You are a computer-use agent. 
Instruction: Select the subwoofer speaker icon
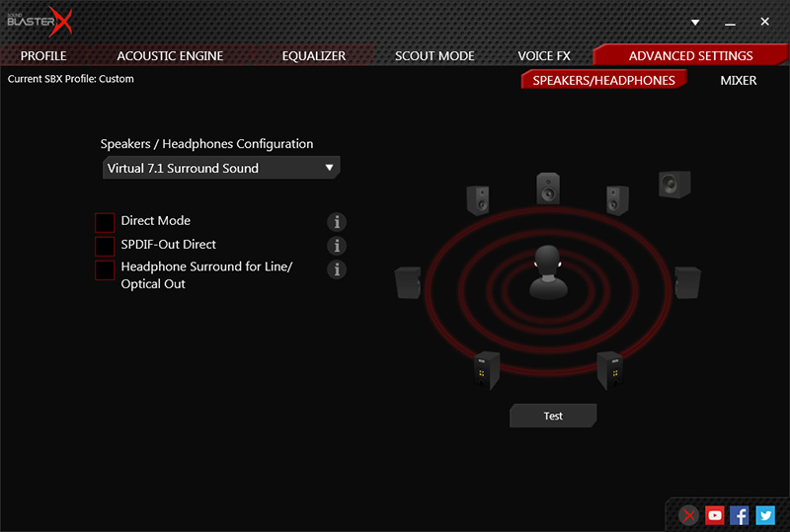pos(674,184)
